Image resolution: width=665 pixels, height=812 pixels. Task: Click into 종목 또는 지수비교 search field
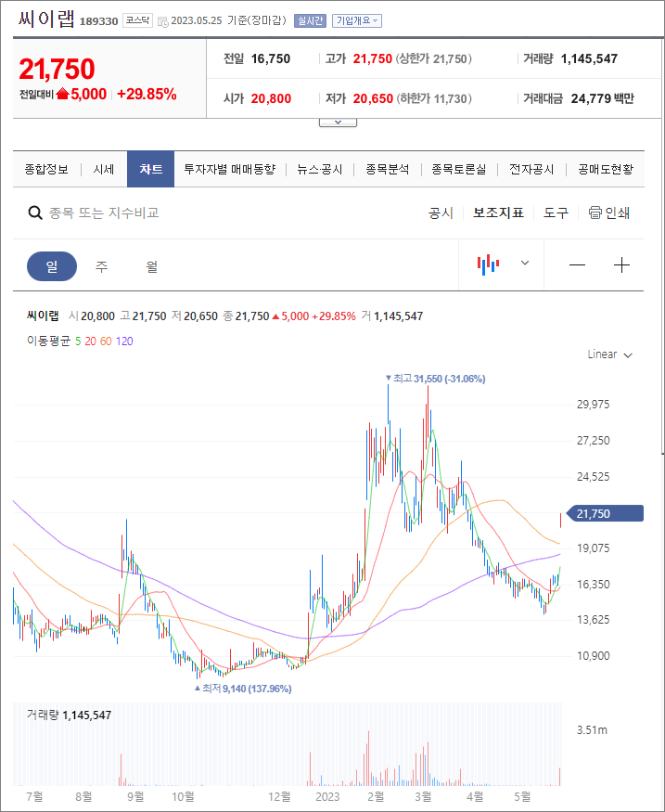point(104,213)
